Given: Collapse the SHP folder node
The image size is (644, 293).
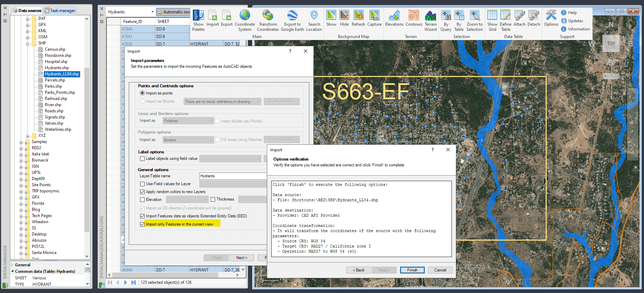Looking at the screenshot, I should click(x=28, y=43).
